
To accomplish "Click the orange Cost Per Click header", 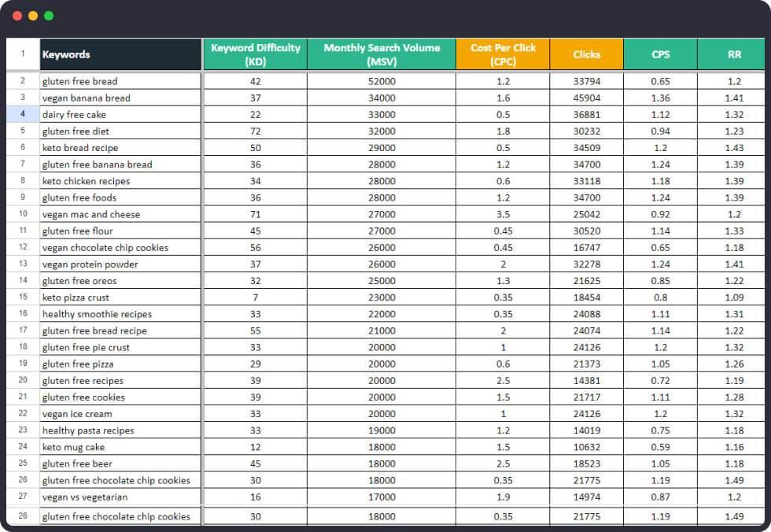I will [503, 54].
